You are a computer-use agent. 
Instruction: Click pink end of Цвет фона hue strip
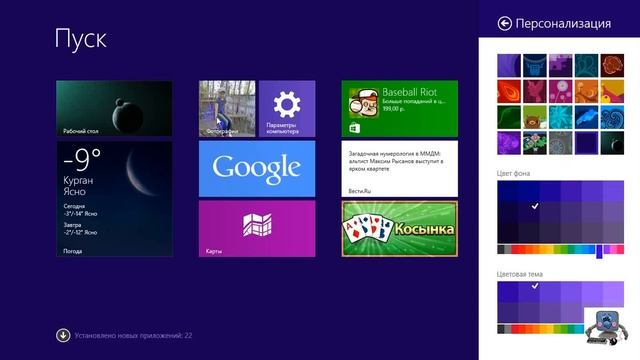point(620,249)
